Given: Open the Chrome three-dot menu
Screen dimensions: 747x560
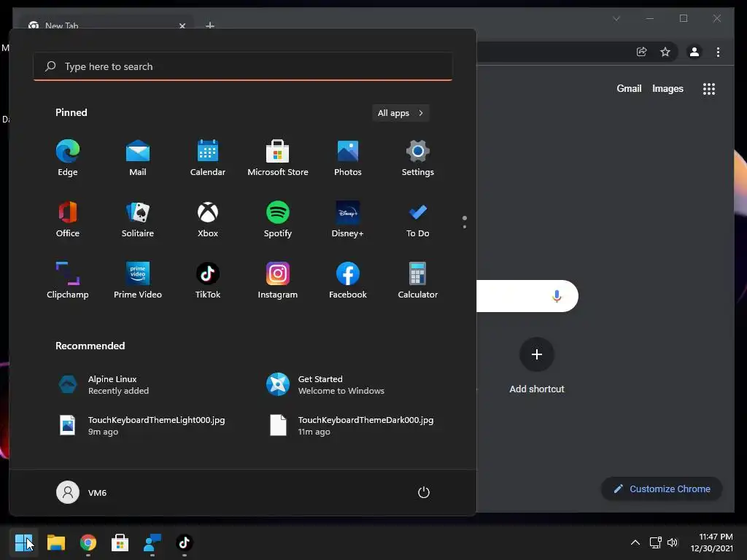Looking at the screenshot, I should coord(718,52).
